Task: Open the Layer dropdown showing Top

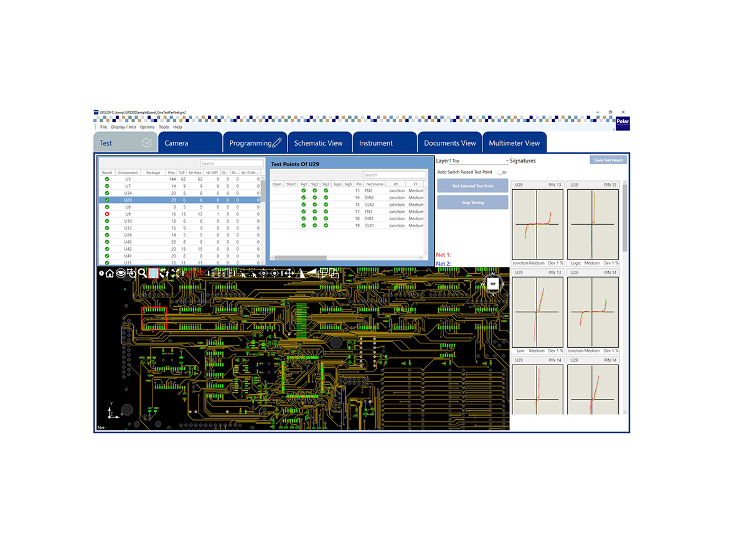Action: pyautogui.click(x=478, y=161)
